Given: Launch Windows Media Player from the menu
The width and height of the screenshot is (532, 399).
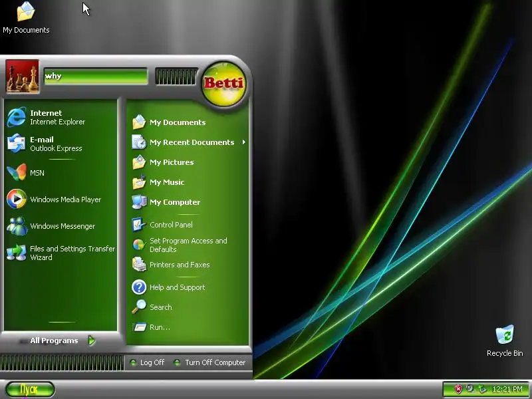Looking at the screenshot, I should pos(61,199).
